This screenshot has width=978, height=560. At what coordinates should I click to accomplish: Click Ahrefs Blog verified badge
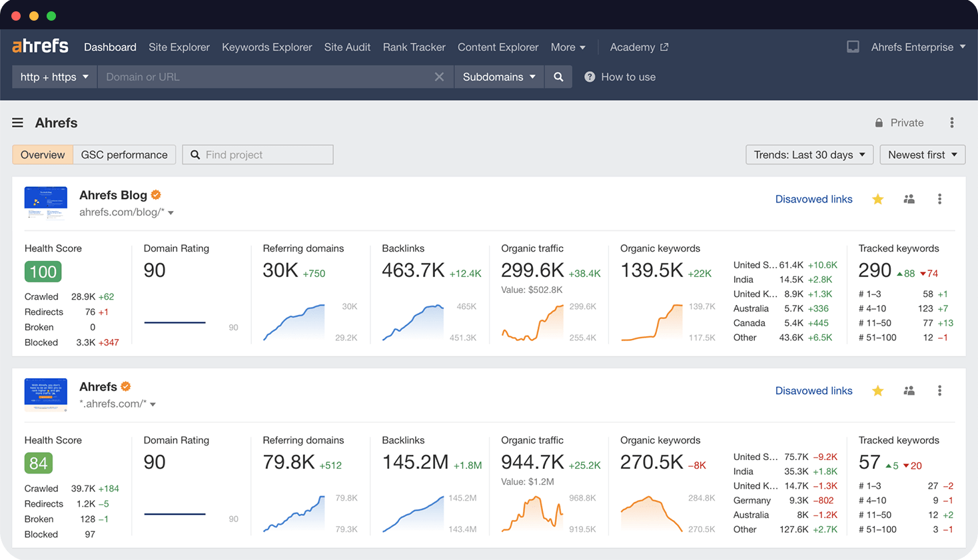click(156, 194)
